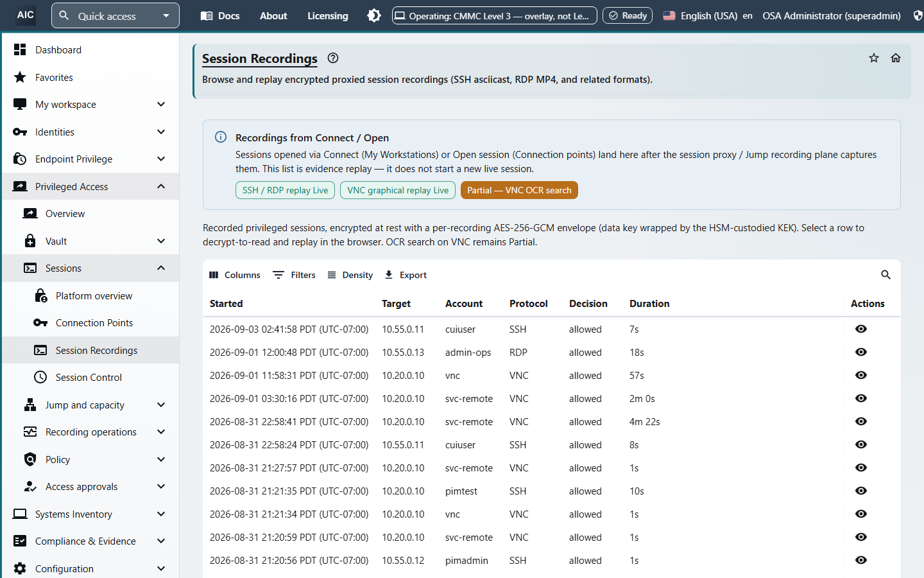Open help icon beside Session Recordings title

click(333, 58)
